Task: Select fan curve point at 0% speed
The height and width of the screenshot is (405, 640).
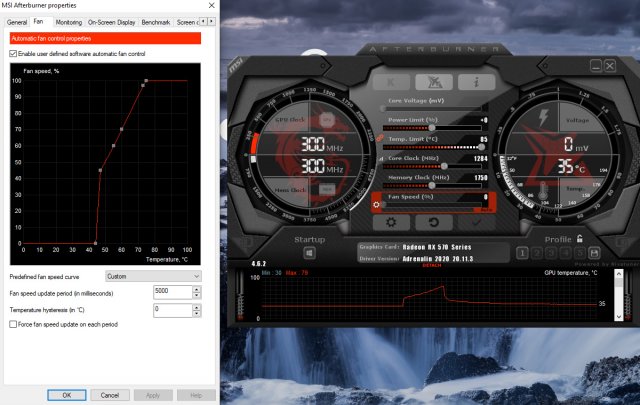Action: tap(96, 243)
